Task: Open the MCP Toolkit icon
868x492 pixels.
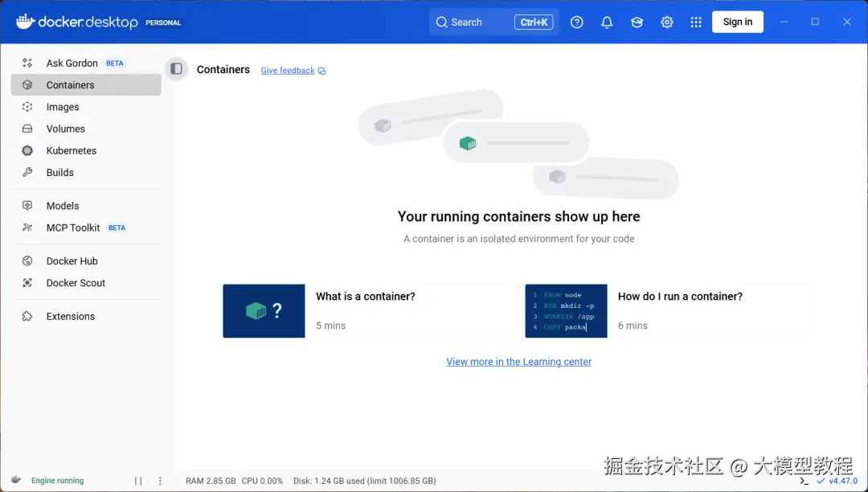Action: tap(27, 228)
